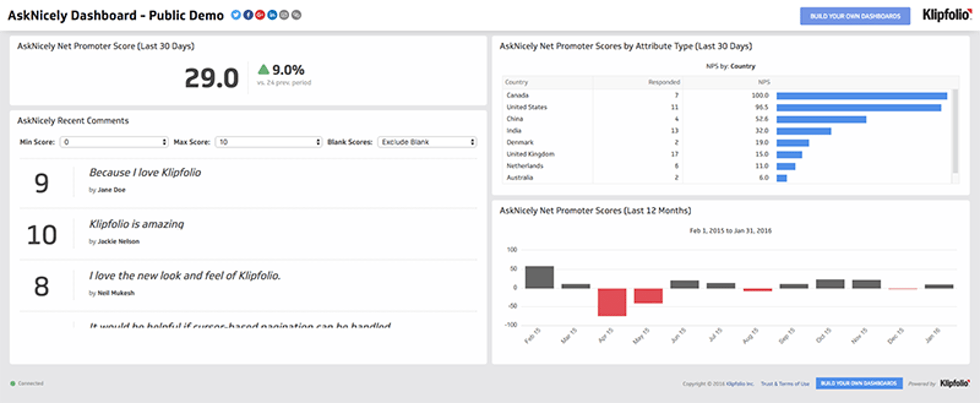Open the Klipfolio logo in the header
Image resolution: width=980 pixels, height=403 pixels.
pos(947,15)
